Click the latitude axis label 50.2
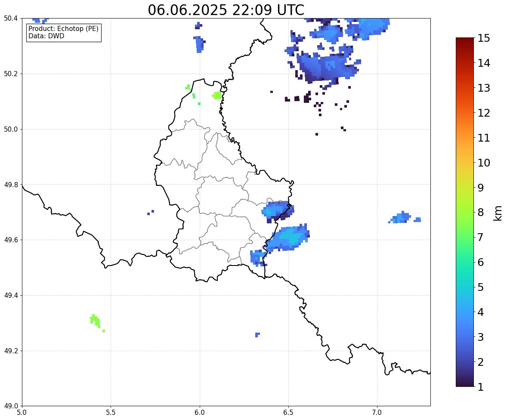Image resolution: width=507 pixels, height=420 pixels. click(11, 74)
